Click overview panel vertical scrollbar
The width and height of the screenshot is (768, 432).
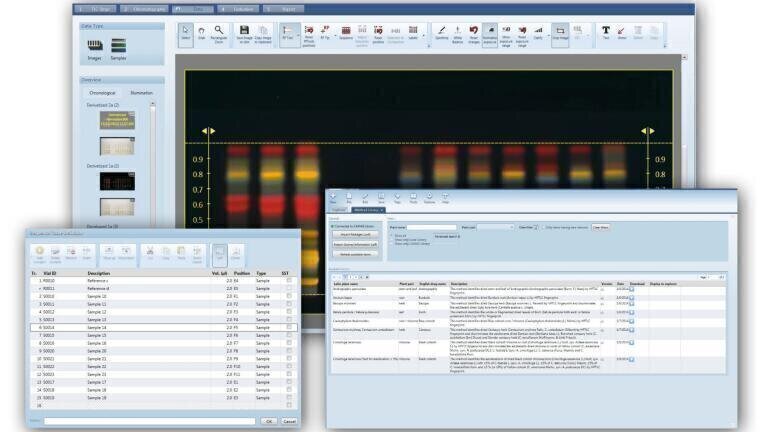pos(153,164)
